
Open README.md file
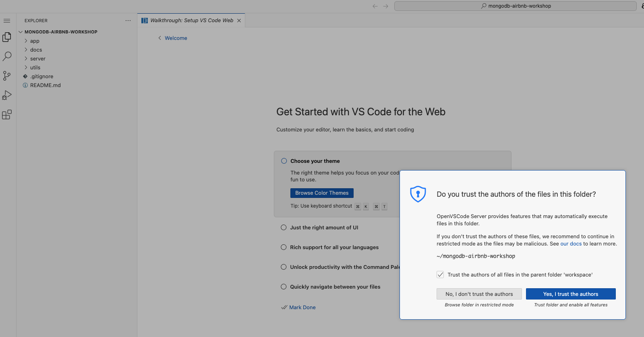(45, 85)
